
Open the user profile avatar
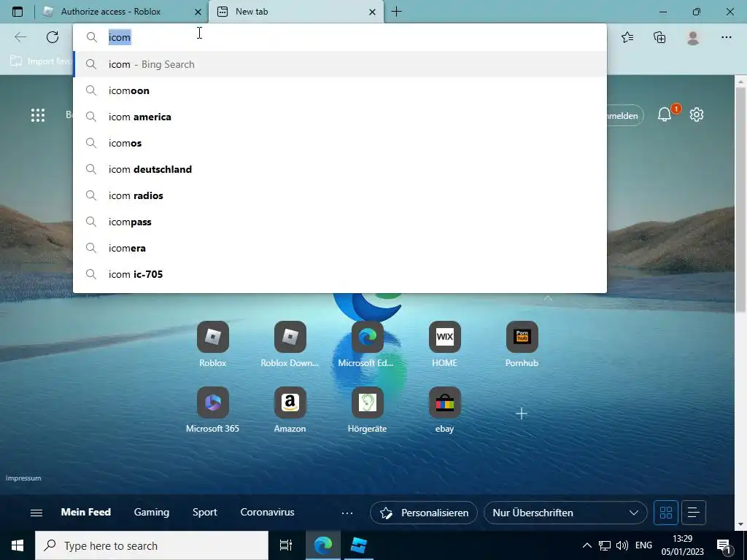693,37
